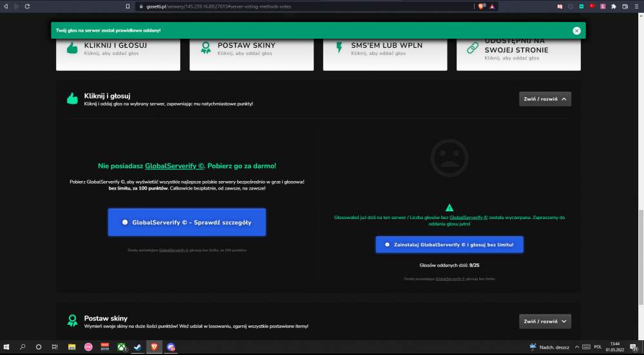Click the page vertical scrollbar
Screen dimensions: 644x355
pos(641,257)
